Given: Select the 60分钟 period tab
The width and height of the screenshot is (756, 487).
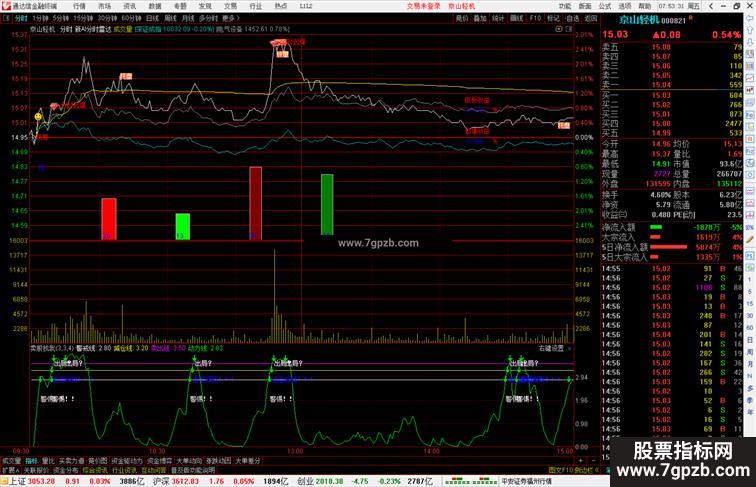Looking at the screenshot, I should pyautogui.click(x=131, y=18).
